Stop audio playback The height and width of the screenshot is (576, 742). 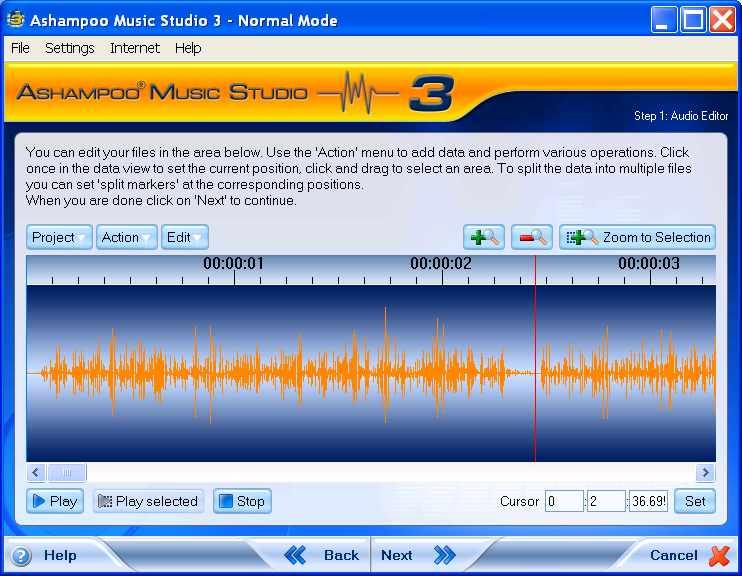click(242, 501)
